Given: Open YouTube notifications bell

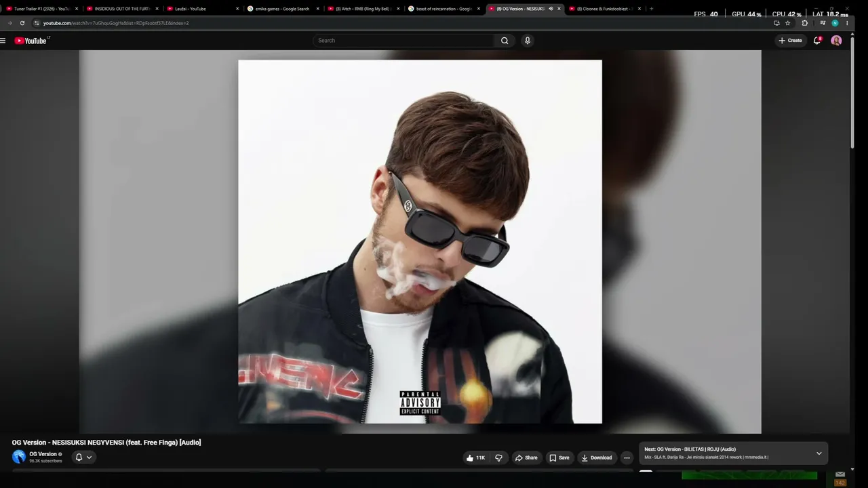Looking at the screenshot, I should pos(817,41).
